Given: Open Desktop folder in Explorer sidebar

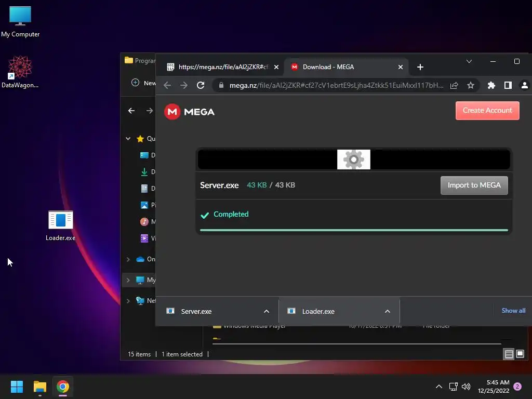Looking at the screenshot, I should click(147, 155).
